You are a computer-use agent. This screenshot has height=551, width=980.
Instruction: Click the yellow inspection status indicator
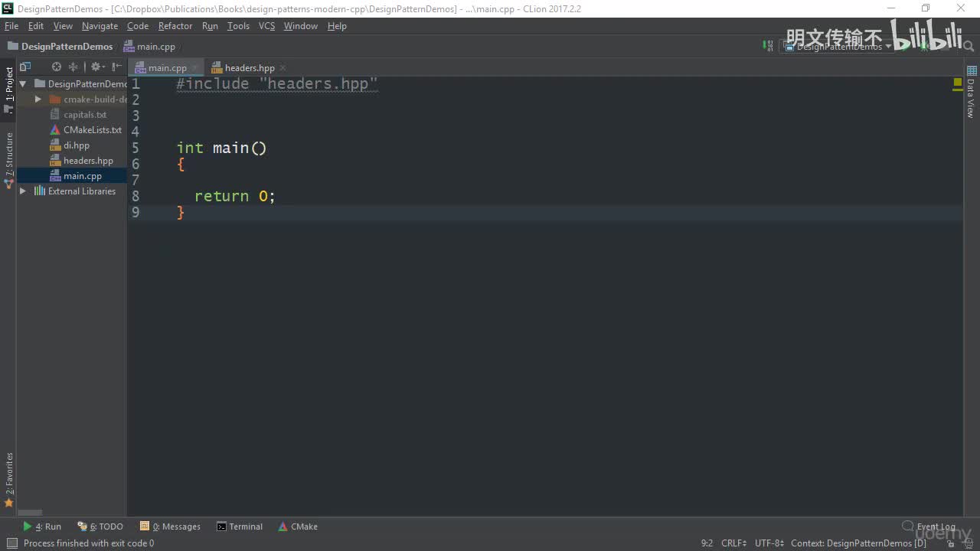point(958,81)
